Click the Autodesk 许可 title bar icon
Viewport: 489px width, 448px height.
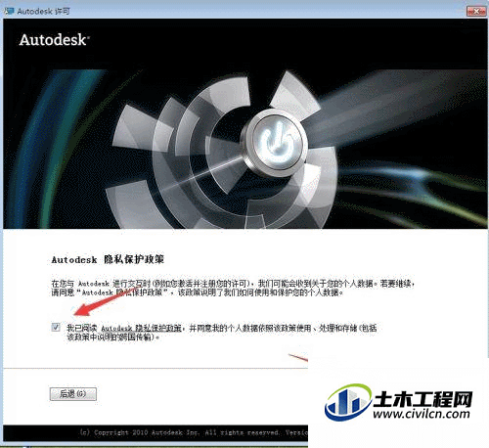(9, 11)
